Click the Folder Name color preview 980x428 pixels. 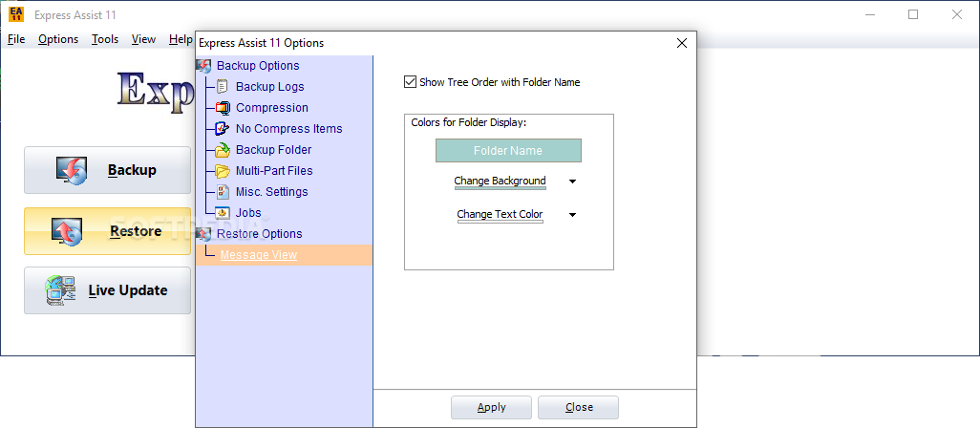[x=508, y=151]
